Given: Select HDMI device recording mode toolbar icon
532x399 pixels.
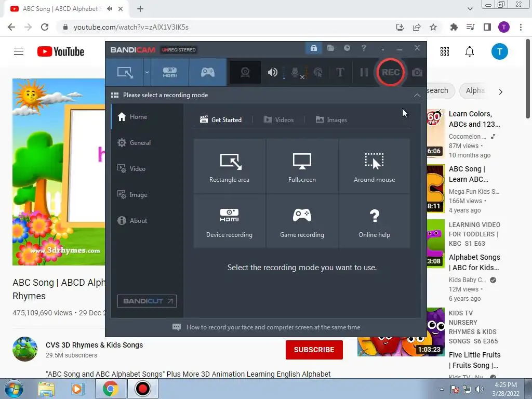Looking at the screenshot, I should click(x=170, y=72).
